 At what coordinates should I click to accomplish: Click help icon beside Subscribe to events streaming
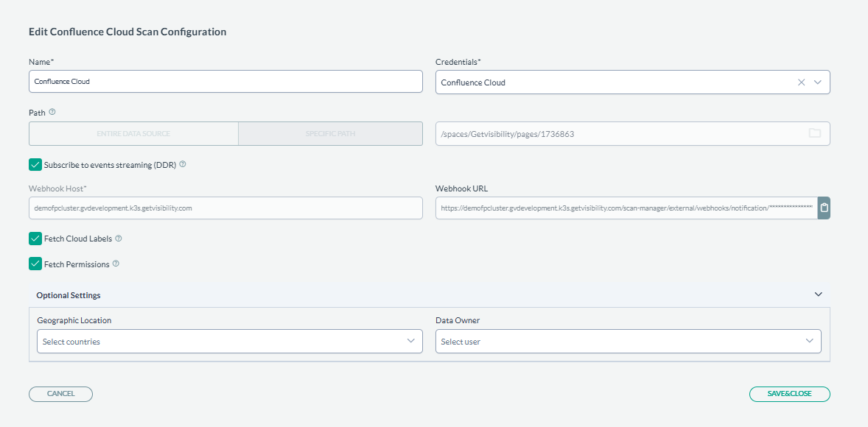pyautogui.click(x=183, y=164)
